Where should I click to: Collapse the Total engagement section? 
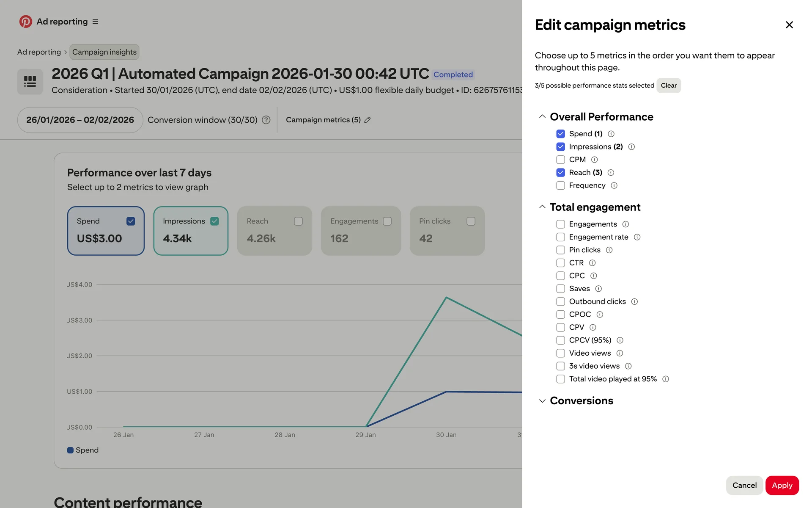point(542,207)
